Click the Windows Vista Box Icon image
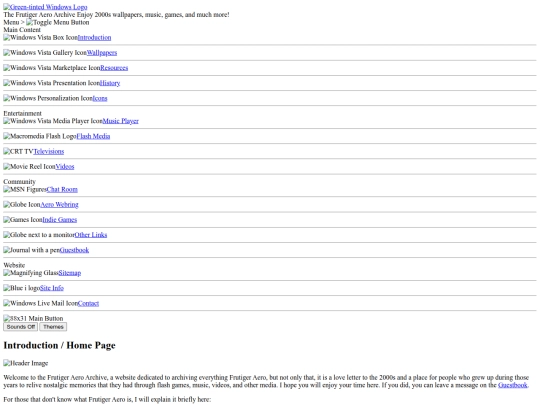Image resolution: width=540 pixels, height=405 pixels. tap(40, 38)
